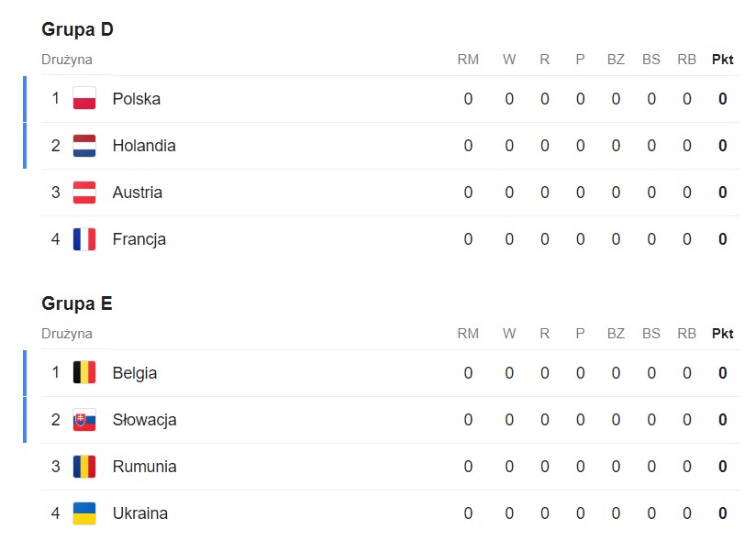
Task: Click the Romania flag icon
Action: pyautogui.click(x=84, y=467)
